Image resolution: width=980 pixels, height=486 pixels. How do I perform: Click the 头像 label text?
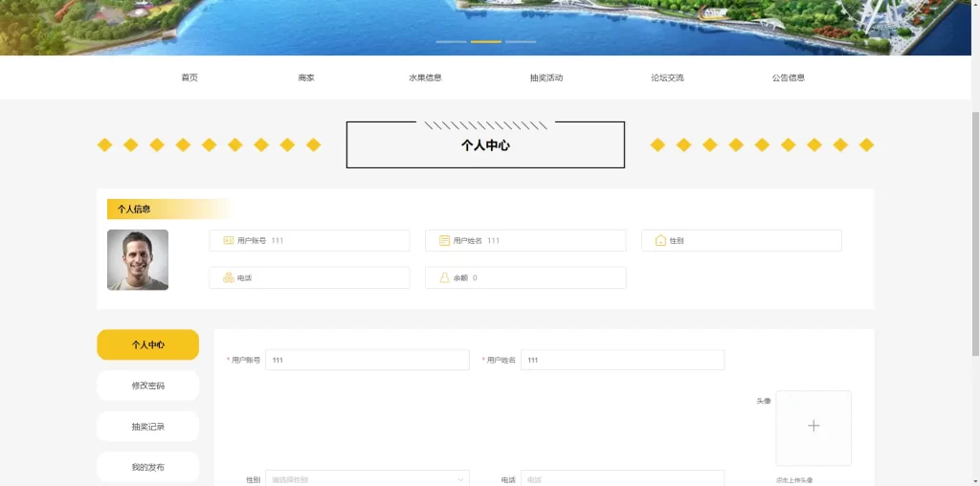coord(764,401)
